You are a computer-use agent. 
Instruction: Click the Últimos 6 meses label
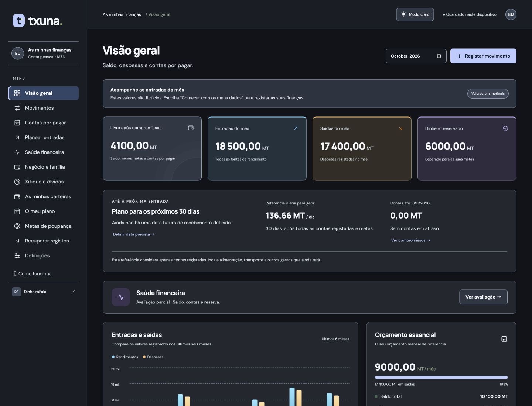335,339
